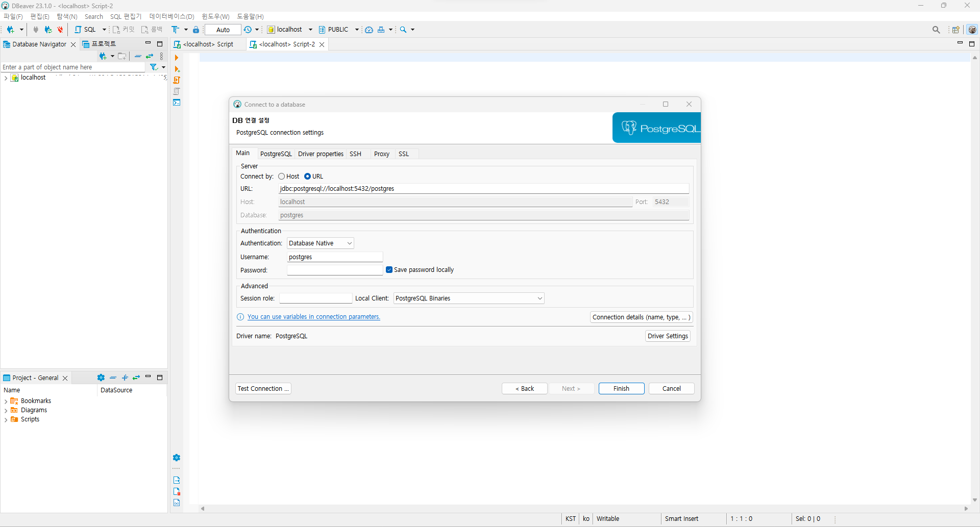980x527 pixels.
Task: Click the DBeaver perspective icon at top right
Action: 972,30
